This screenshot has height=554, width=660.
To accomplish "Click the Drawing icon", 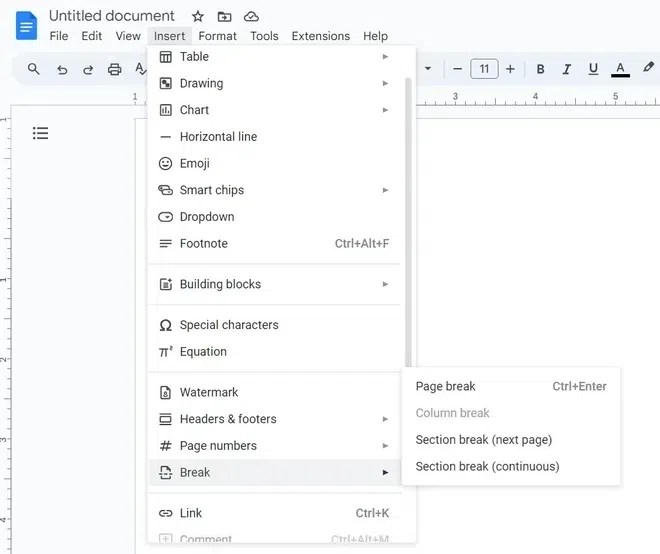I will (x=165, y=83).
